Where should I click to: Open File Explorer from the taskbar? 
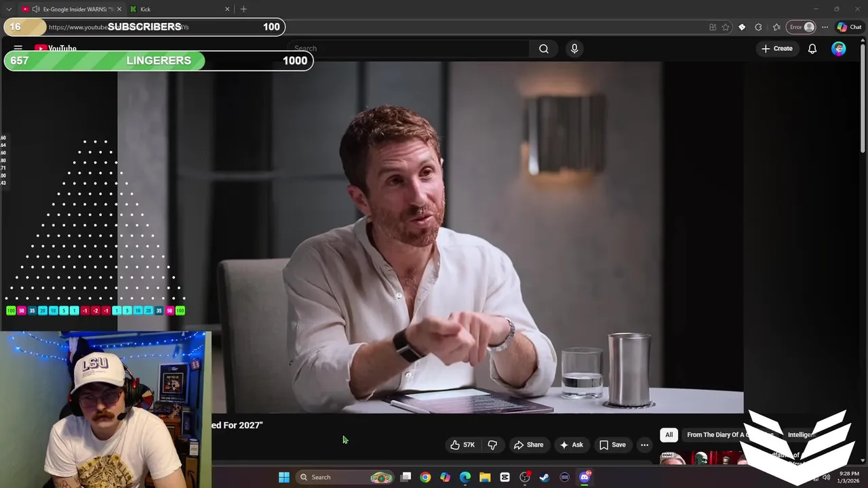point(485,477)
